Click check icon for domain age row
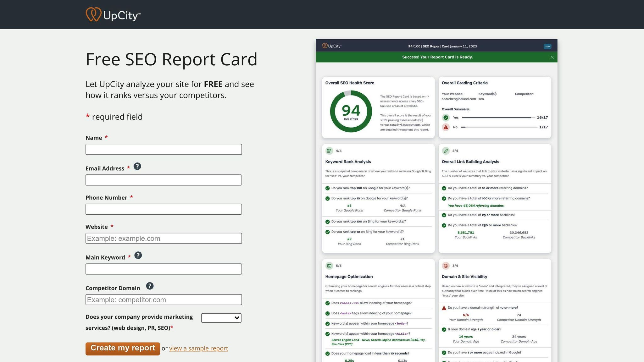This screenshot has width=644, height=362. [x=444, y=330]
